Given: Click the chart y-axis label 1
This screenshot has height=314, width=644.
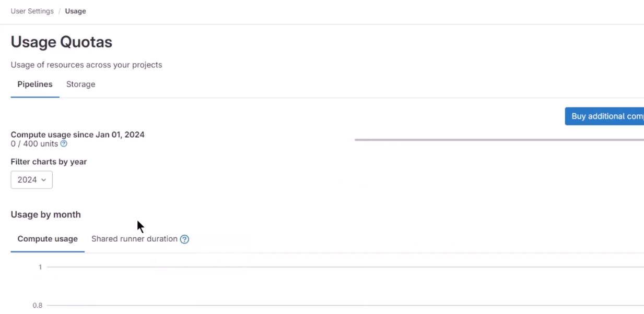Looking at the screenshot, I should point(40,267).
